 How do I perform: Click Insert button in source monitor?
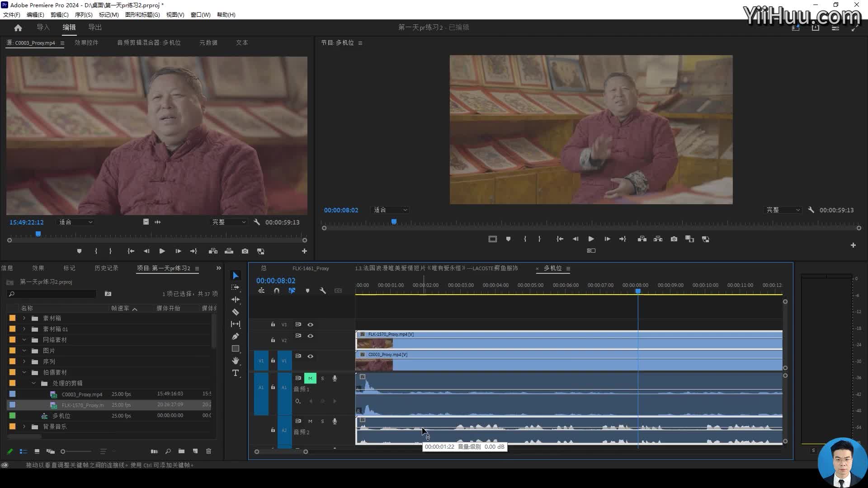pyautogui.click(x=213, y=251)
